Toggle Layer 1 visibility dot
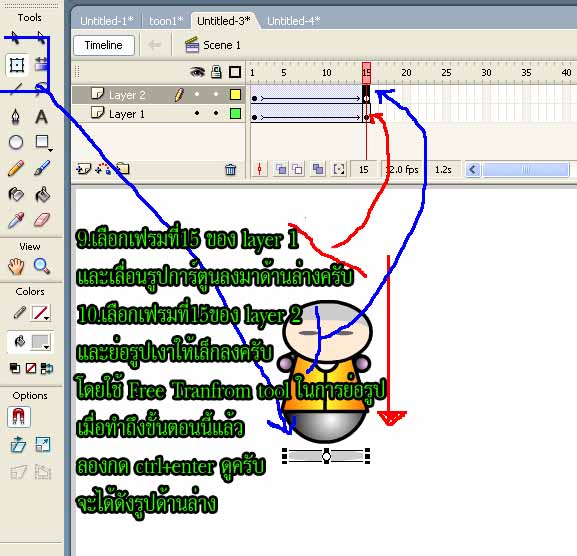 [x=197, y=113]
